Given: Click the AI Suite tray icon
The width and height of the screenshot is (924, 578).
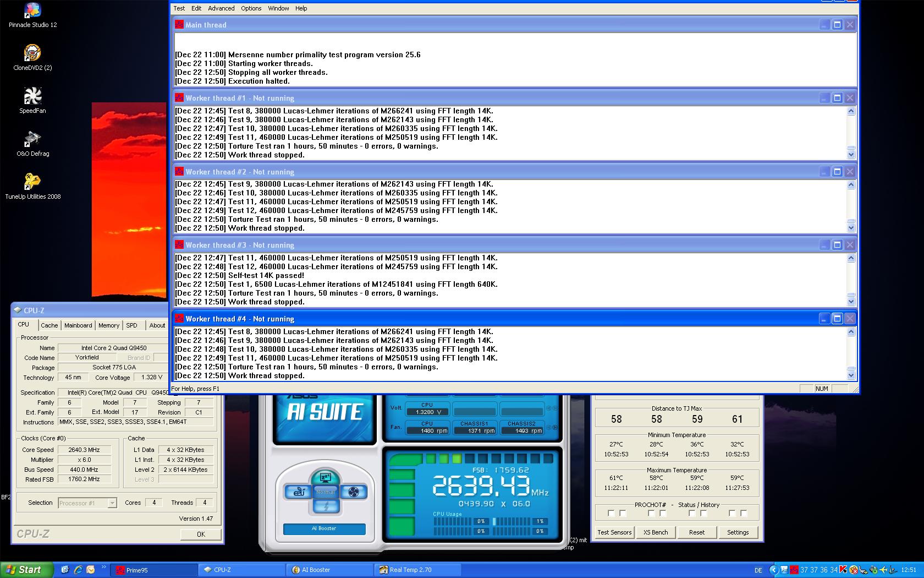Looking at the screenshot, I should pyautogui.click(x=784, y=570).
